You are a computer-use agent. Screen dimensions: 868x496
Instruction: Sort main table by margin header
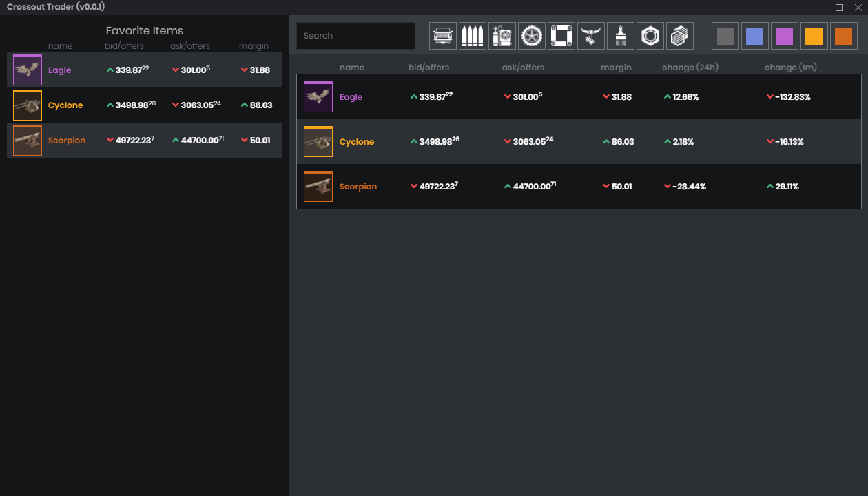pos(616,68)
